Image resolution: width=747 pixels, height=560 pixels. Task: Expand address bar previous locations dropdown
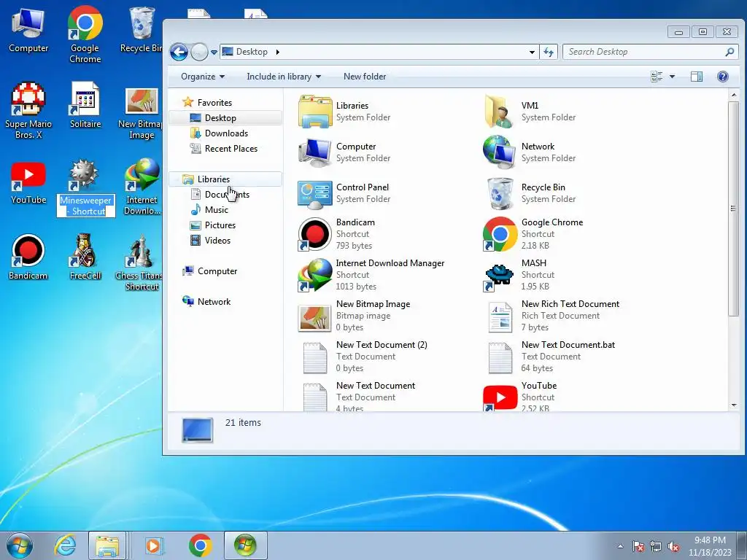[532, 52]
